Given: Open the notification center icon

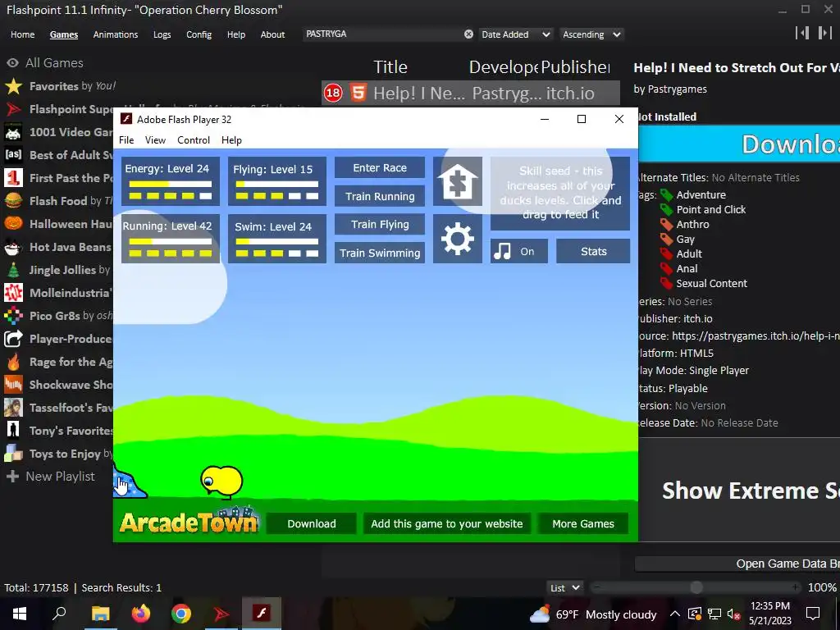Looking at the screenshot, I should point(813,614).
